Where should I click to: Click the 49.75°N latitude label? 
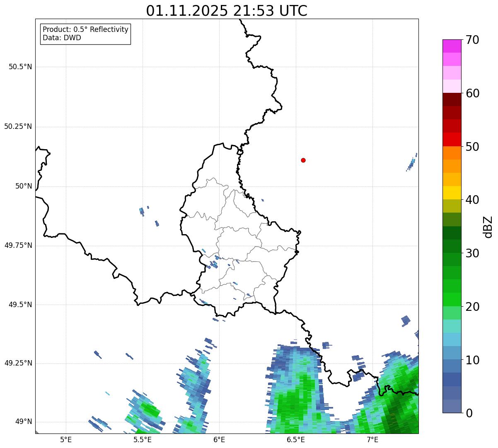coord(18,245)
